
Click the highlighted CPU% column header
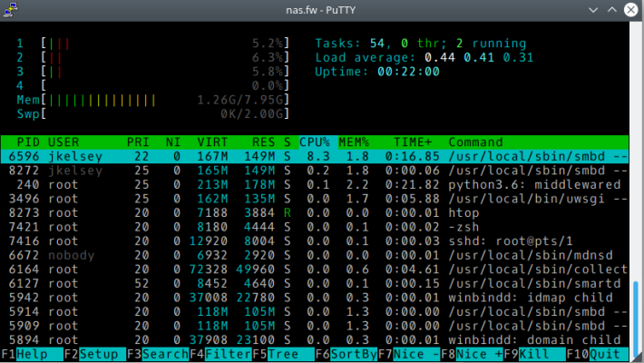coord(315,142)
